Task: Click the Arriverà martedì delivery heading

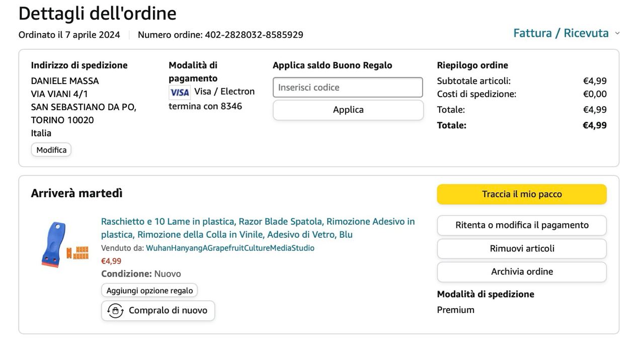Action: click(76, 193)
